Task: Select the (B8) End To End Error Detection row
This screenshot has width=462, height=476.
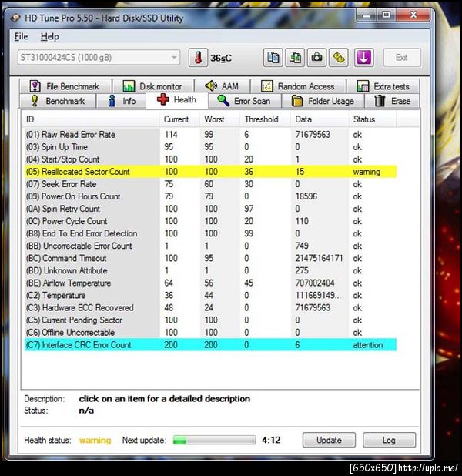Action: pyautogui.click(x=210, y=233)
